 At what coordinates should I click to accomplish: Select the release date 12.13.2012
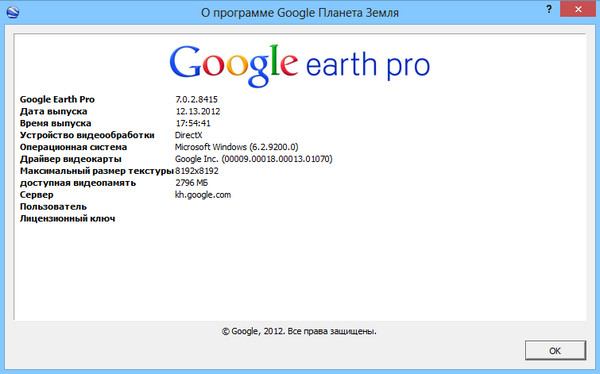pos(198,111)
